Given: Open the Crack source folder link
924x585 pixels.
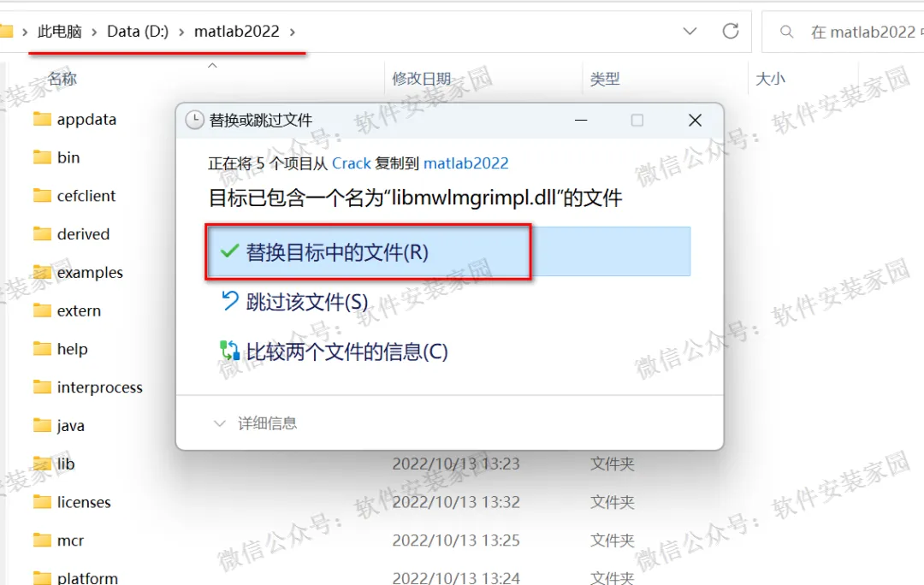Looking at the screenshot, I should coord(352,163).
